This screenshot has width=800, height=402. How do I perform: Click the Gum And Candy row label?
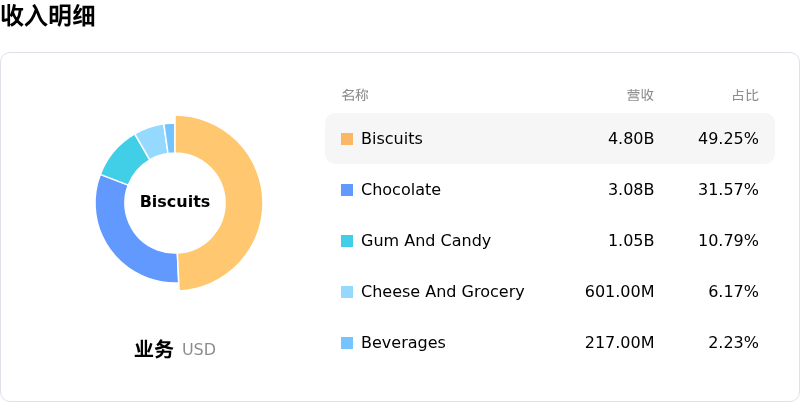426,241
